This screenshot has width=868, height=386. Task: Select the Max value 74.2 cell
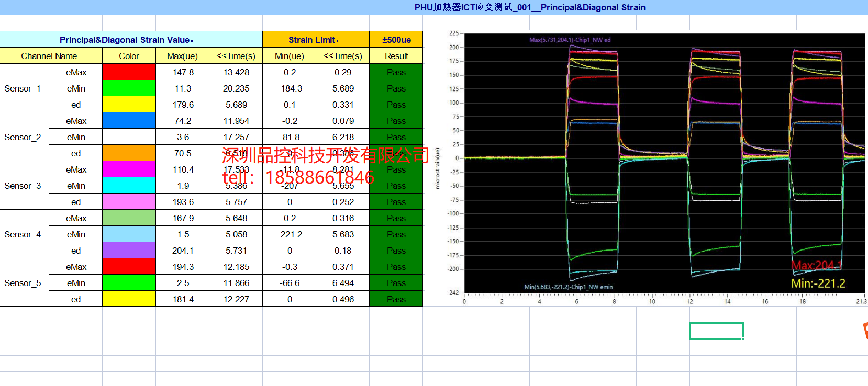coord(182,121)
